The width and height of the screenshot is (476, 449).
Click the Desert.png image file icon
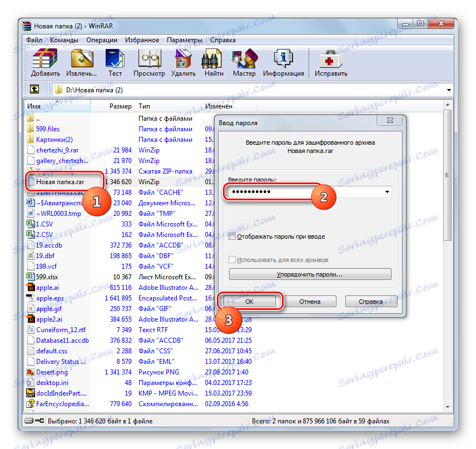(31, 372)
